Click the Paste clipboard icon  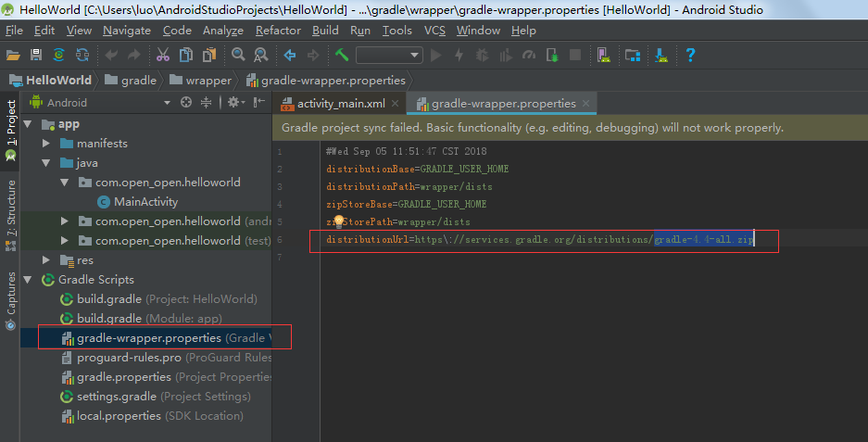[209, 55]
